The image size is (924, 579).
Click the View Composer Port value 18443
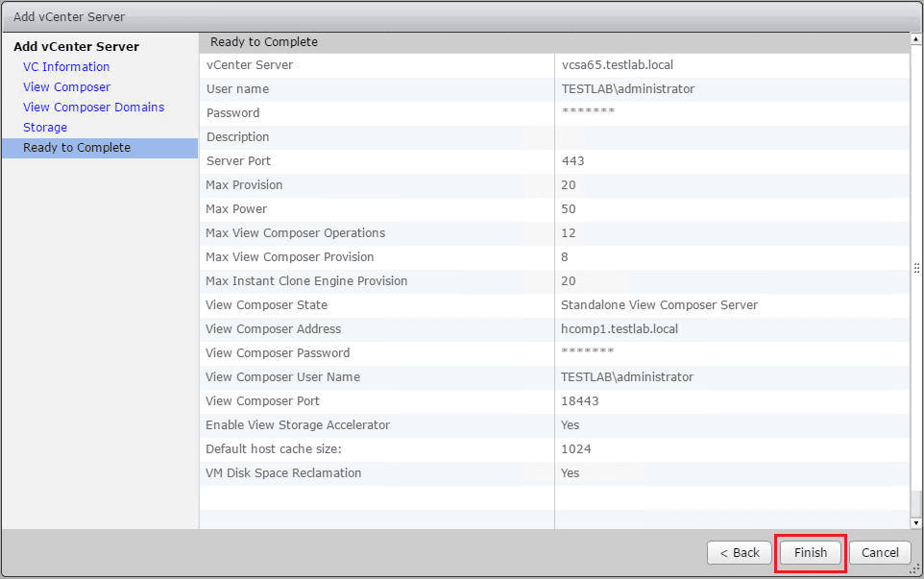click(577, 401)
